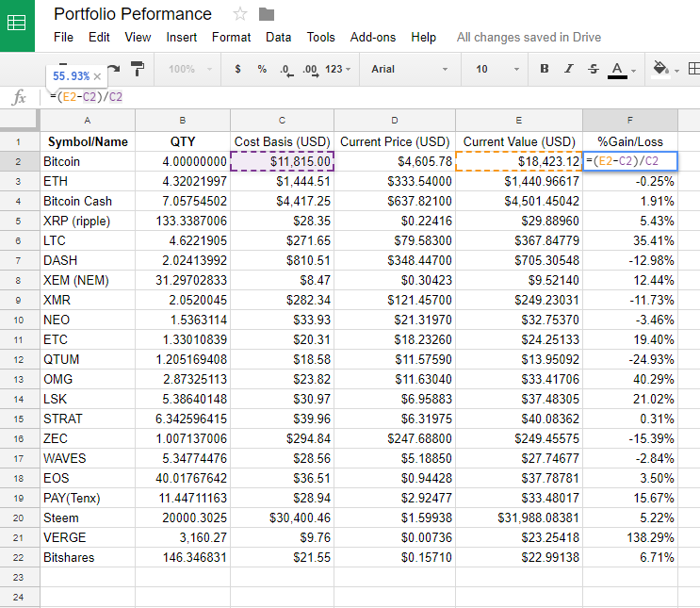Toggle strikethrough formatting

click(594, 69)
